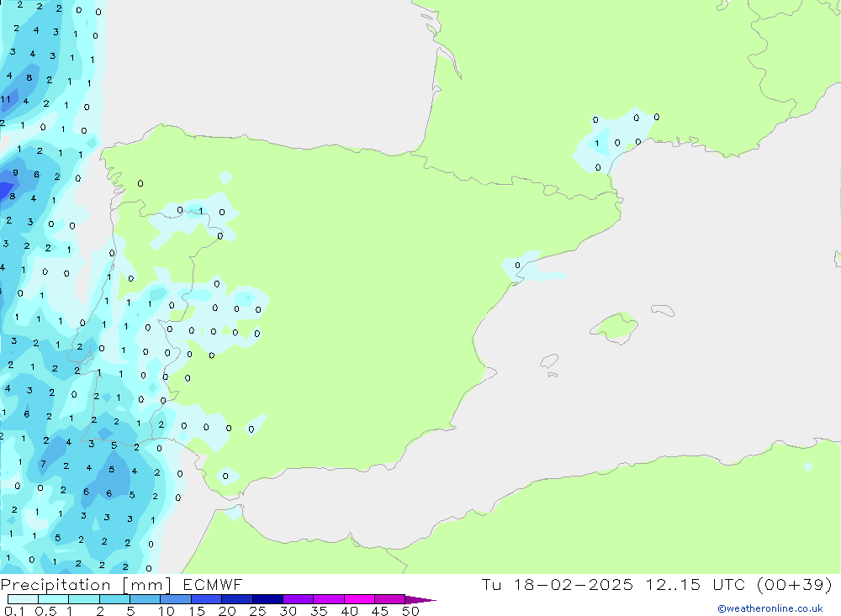Select the 35–40 mm violet swatch

(x=329, y=599)
